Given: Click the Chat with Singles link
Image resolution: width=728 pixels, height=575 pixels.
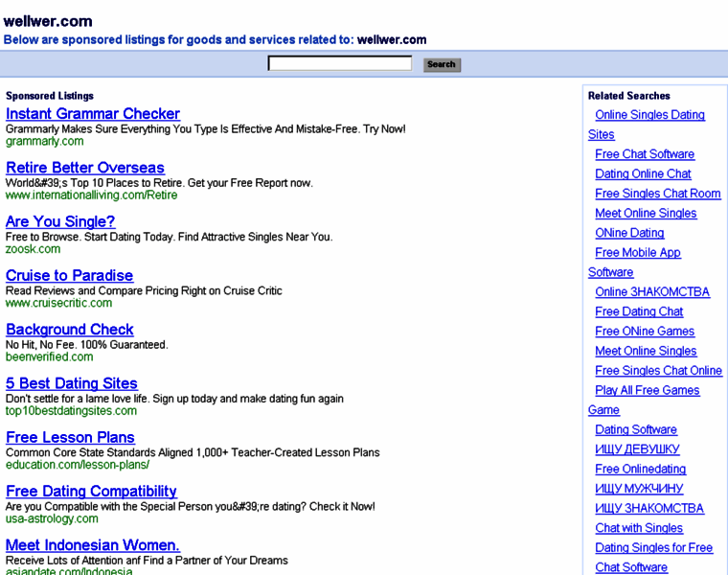Looking at the screenshot, I should (x=639, y=528).
